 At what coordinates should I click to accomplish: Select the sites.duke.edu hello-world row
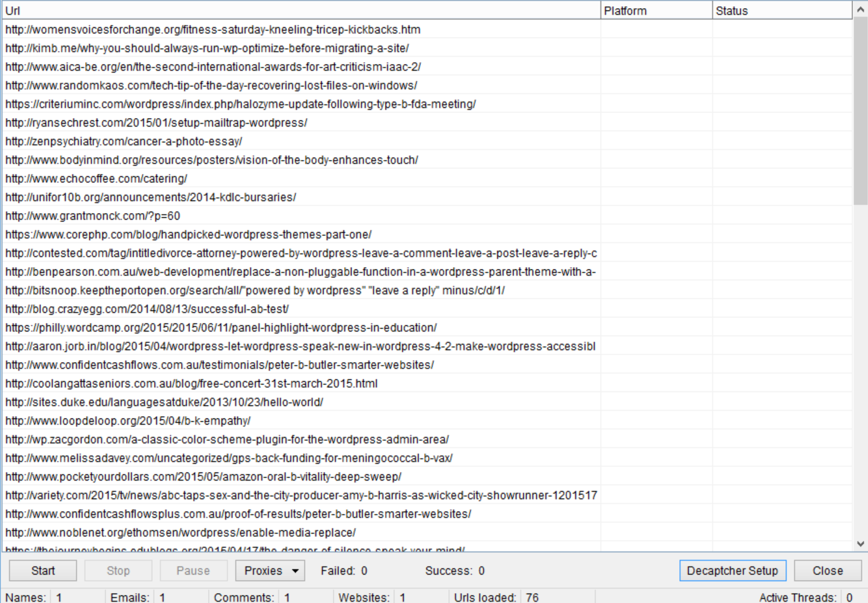pos(164,402)
